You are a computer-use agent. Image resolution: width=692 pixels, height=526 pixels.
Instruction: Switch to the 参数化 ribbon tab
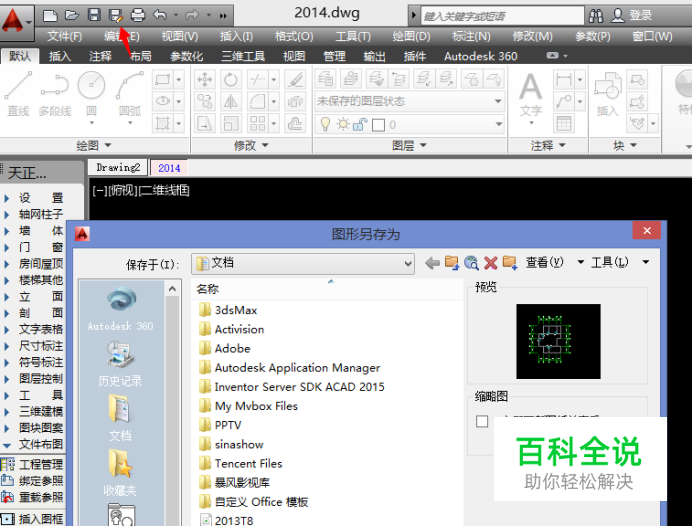click(x=187, y=56)
